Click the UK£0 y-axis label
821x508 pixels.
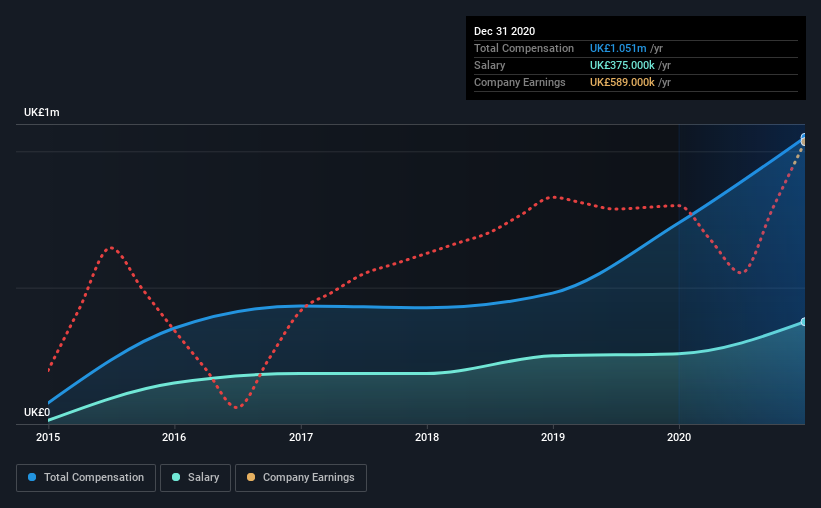click(x=37, y=413)
